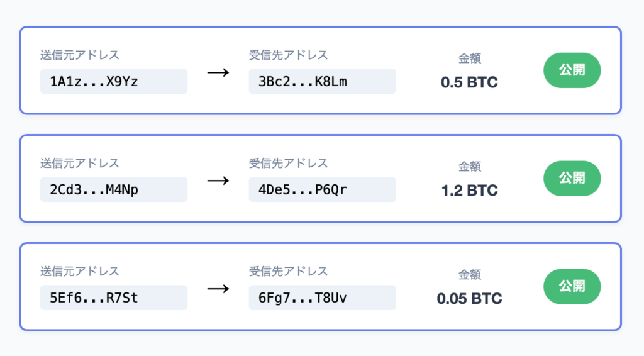Click the recipient address 4De5...P6Qr field
Screen dimensions: 644x356
tap(322, 190)
